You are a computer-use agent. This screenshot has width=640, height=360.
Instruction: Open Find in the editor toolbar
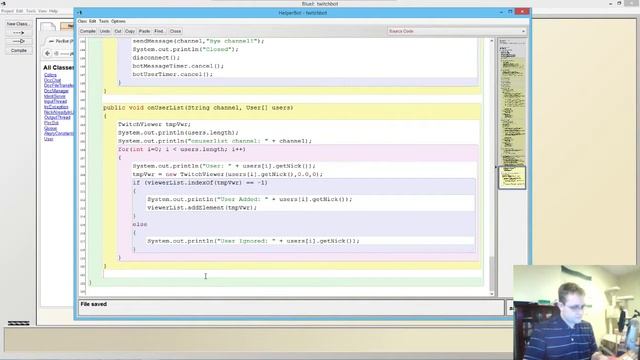(x=159, y=31)
